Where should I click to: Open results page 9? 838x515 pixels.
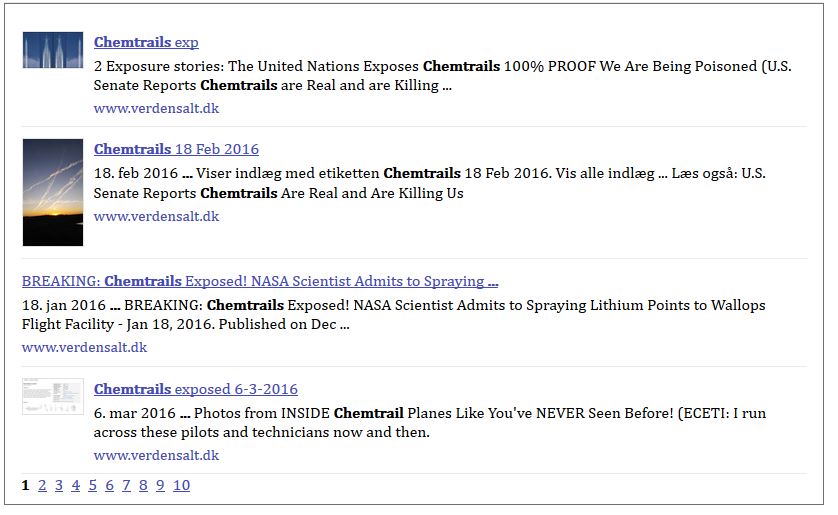(x=160, y=485)
